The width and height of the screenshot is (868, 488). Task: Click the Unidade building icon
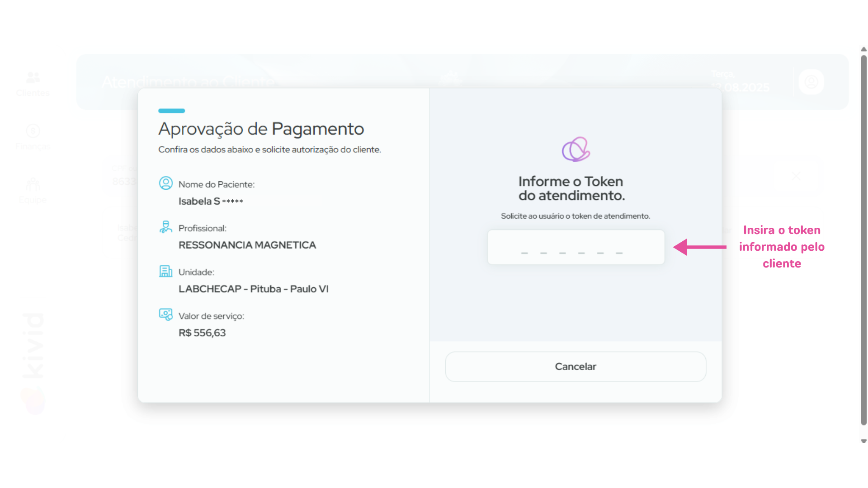pos(166,271)
